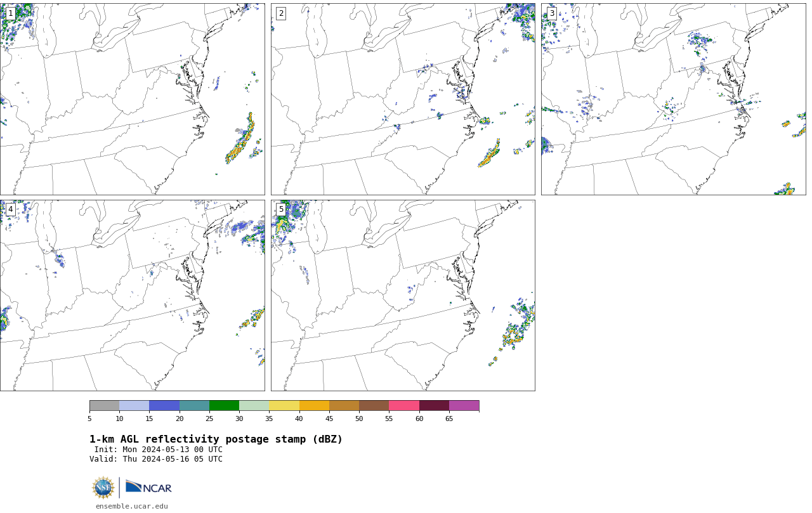
Task: Select the yellow 35-40 dBZ swatch
Action: point(284,406)
